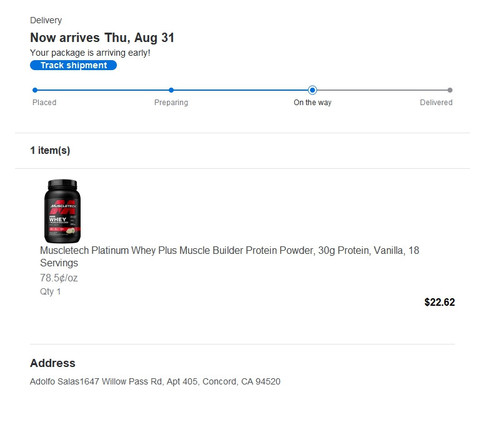Click the Preparing status label
This screenshot has width=500, height=429.
[171, 102]
